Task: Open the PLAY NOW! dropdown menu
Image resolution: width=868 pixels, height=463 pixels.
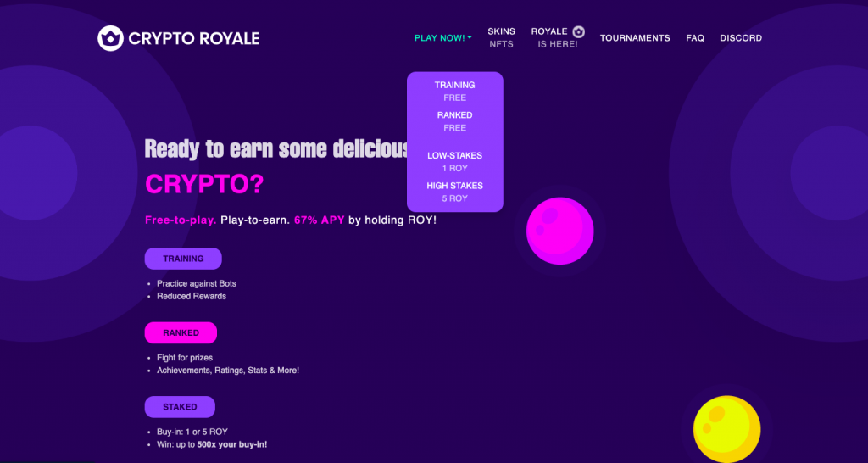Action: (x=442, y=38)
